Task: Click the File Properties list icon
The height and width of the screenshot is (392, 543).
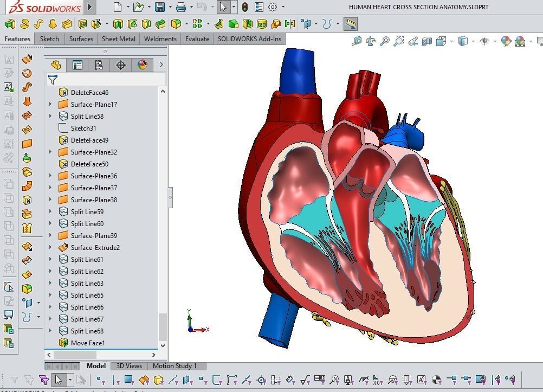Action: pos(258,7)
